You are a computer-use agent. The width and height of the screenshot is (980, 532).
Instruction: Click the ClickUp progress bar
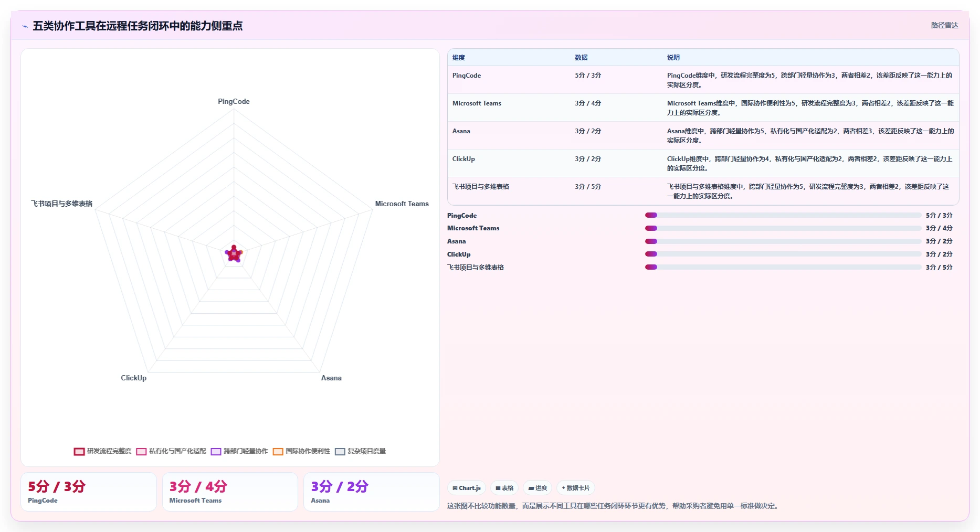pyautogui.click(x=783, y=254)
